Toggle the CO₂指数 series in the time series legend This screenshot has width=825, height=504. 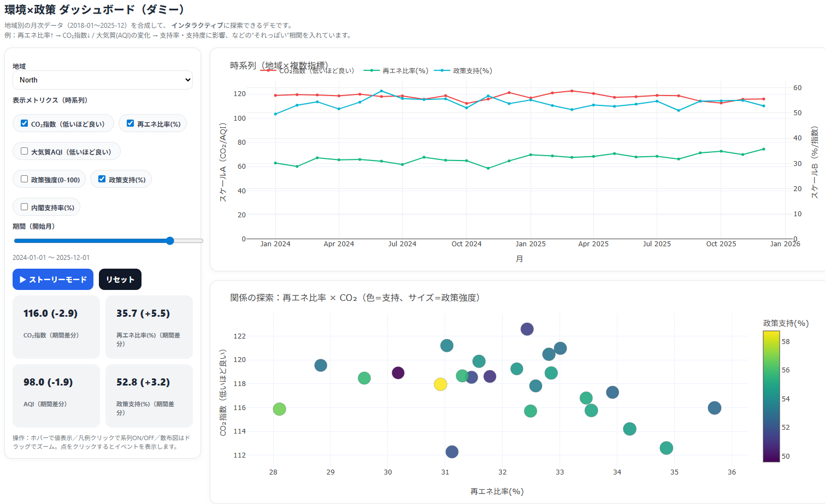[307, 70]
